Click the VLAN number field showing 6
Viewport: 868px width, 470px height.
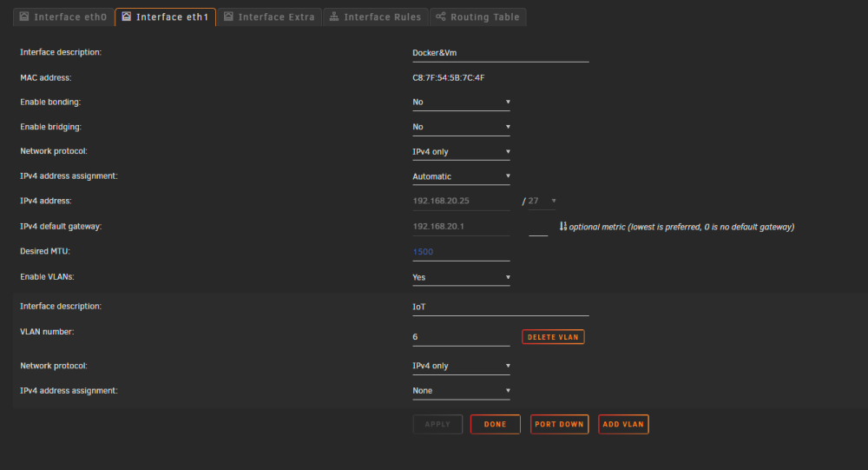point(461,338)
